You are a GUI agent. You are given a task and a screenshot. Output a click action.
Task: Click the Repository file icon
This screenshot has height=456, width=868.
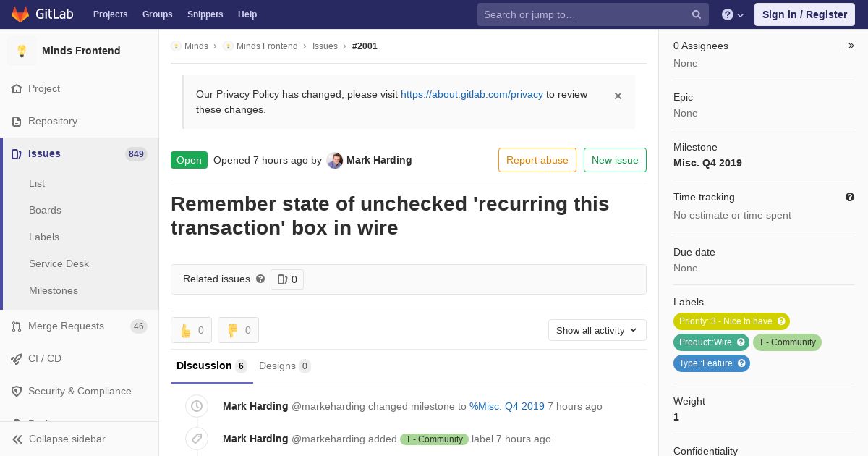17,122
